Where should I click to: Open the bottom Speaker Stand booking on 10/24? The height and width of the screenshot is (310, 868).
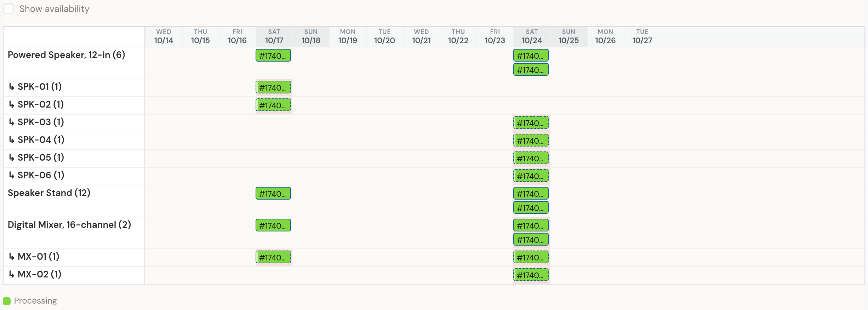pyautogui.click(x=531, y=208)
